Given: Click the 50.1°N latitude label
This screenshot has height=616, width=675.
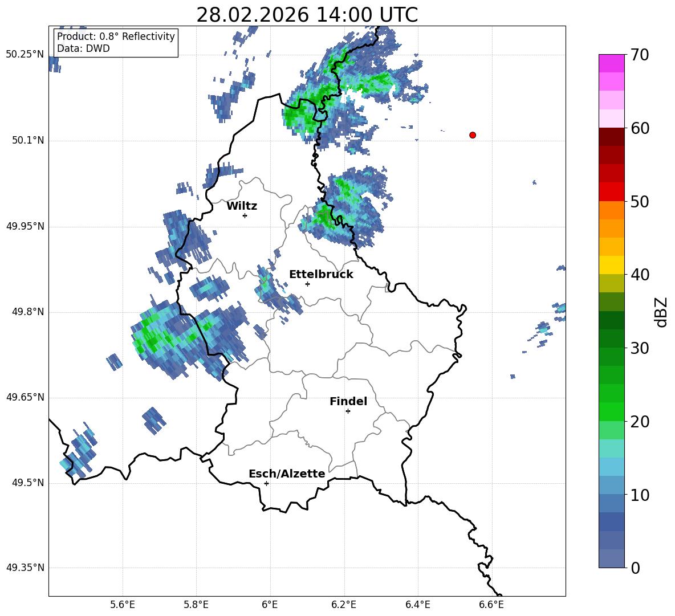Looking at the screenshot, I should tap(28, 141).
